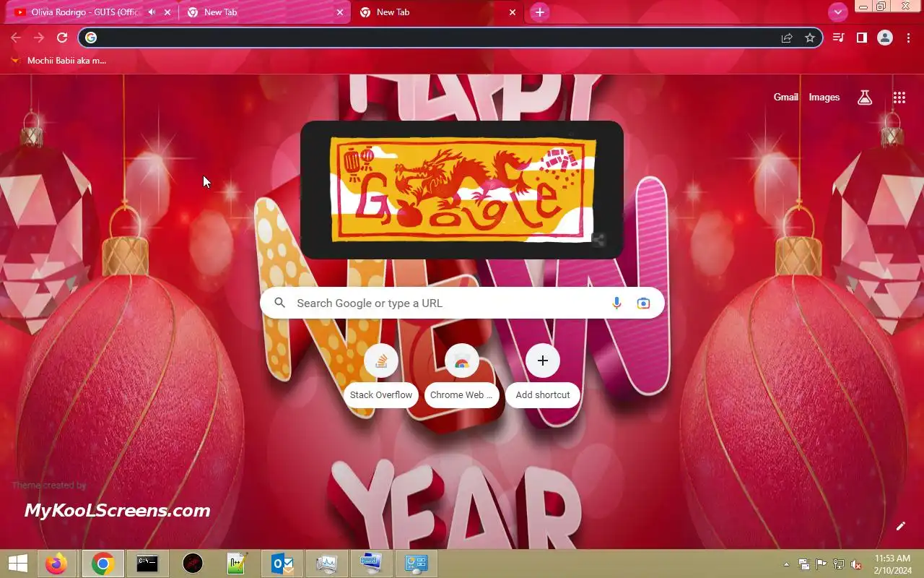This screenshot has width=924, height=578.
Task: Open Outlook from the taskbar
Action: click(x=282, y=564)
